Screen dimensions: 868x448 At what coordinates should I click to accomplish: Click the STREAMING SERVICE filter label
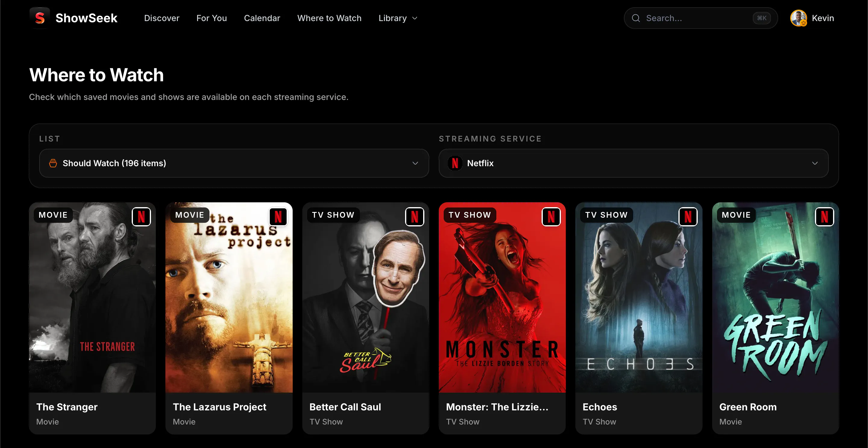pos(490,139)
